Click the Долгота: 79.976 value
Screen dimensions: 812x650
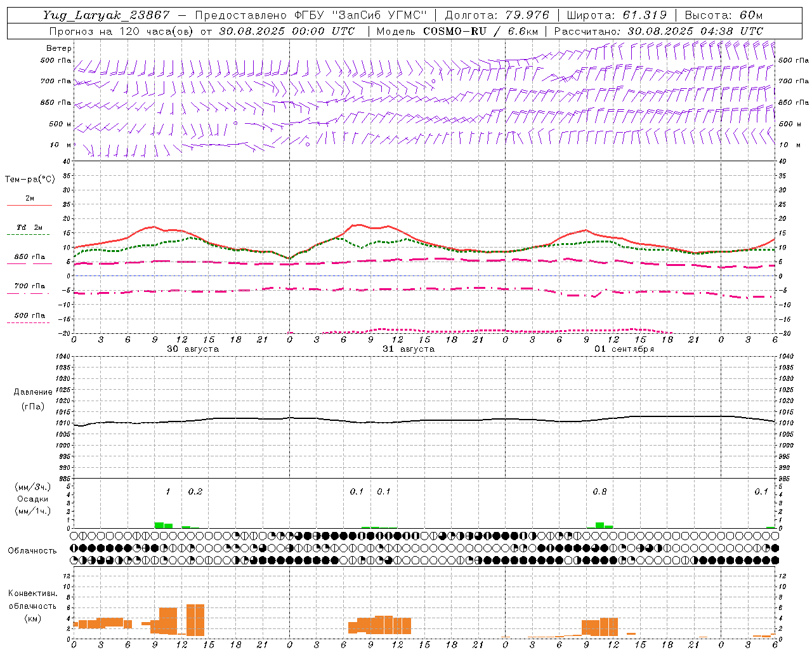[x=498, y=15]
